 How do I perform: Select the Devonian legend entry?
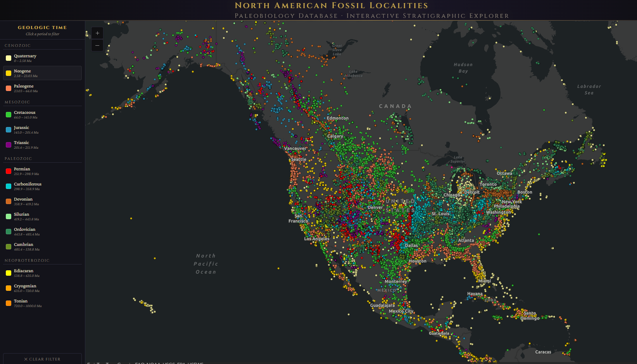[x=42, y=201]
